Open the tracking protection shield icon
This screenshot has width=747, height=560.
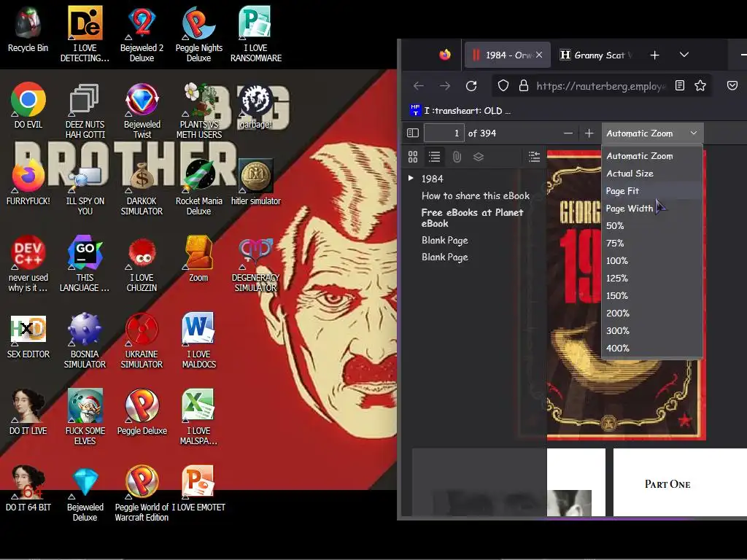pyautogui.click(x=503, y=86)
